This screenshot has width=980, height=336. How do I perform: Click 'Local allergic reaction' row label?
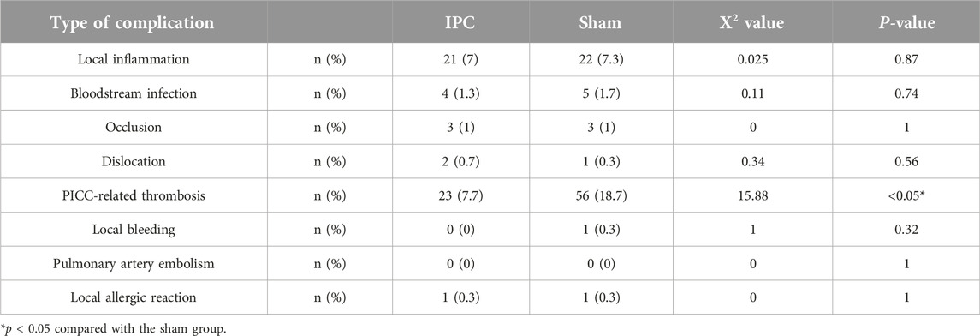pyautogui.click(x=134, y=297)
